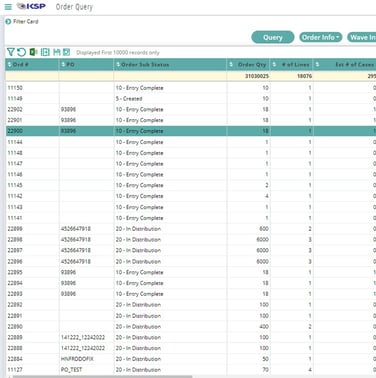The height and width of the screenshot is (378, 376).
Task: Save the grid layout icon
Action: (57, 52)
